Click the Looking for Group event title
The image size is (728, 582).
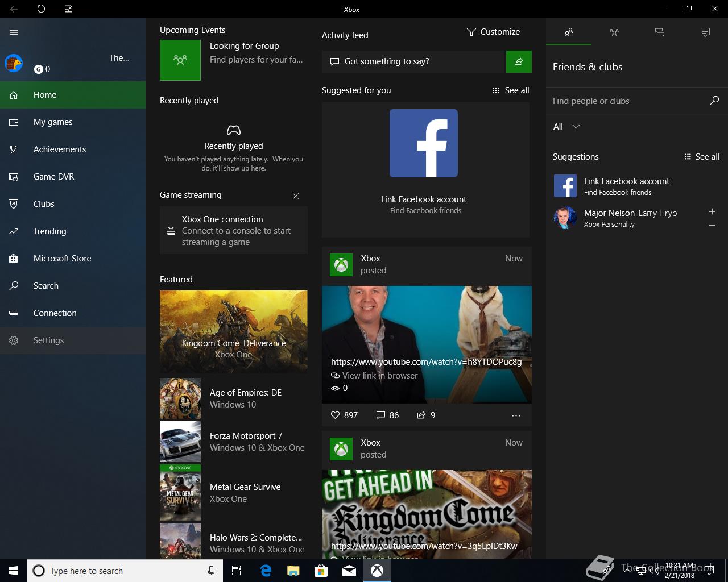coord(245,46)
